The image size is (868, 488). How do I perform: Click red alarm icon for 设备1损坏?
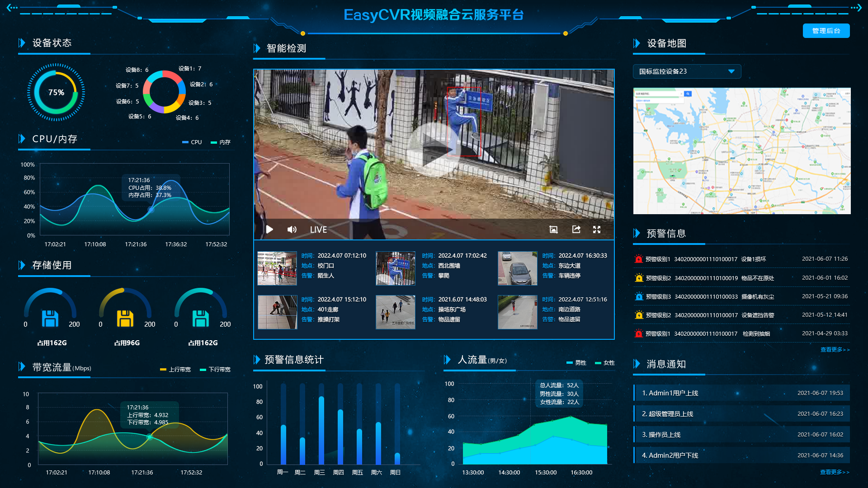click(638, 259)
